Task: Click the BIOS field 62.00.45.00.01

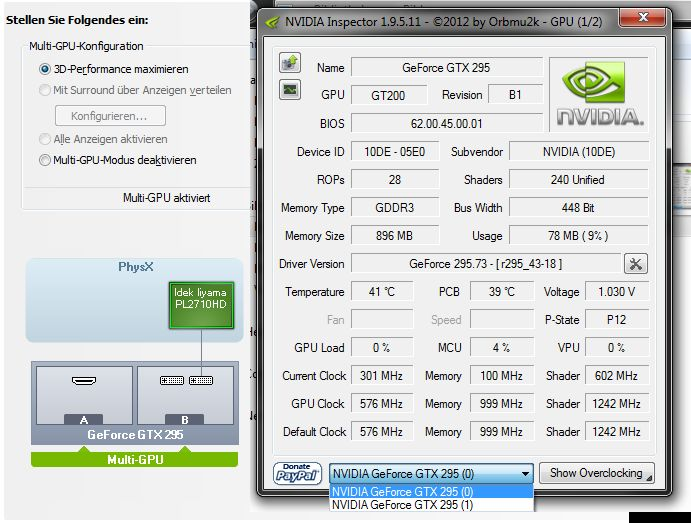Action: 446,124
